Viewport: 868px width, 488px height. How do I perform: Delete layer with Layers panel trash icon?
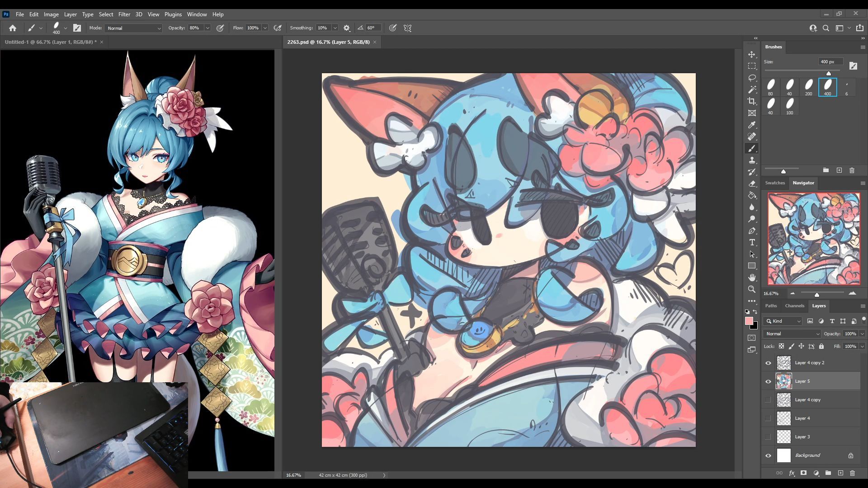coord(853,473)
